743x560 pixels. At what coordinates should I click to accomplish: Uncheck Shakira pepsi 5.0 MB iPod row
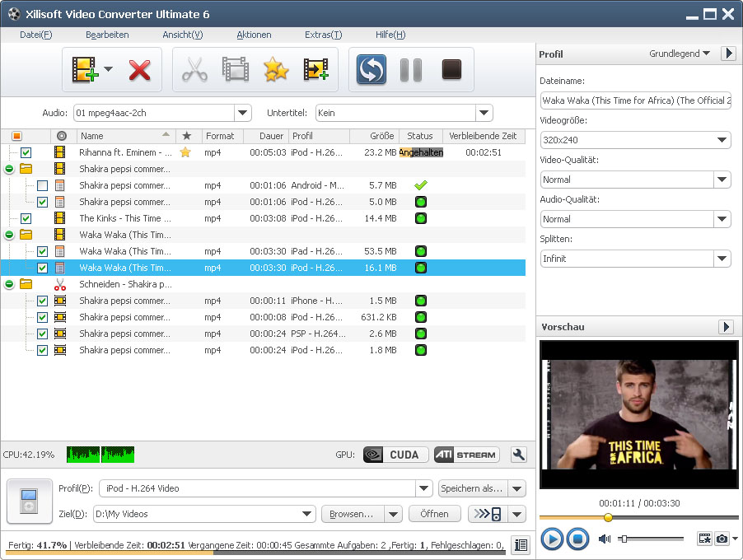[42, 202]
